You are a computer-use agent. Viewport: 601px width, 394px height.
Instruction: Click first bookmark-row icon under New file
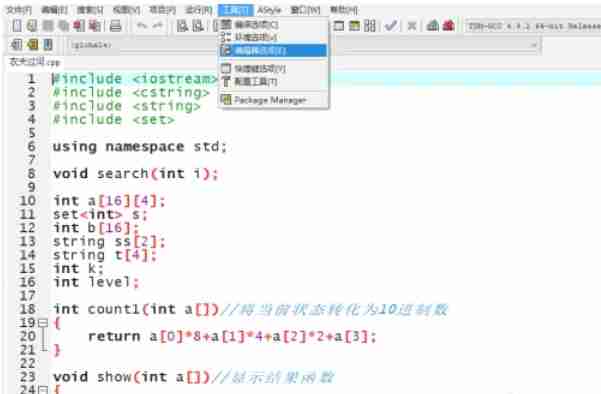point(17,44)
